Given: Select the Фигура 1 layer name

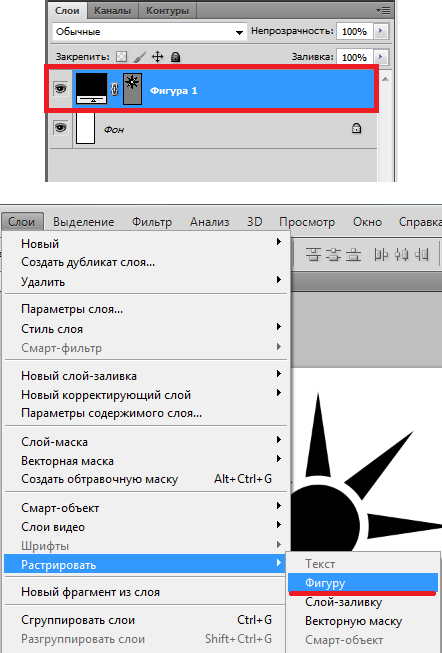Looking at the screenshot, I should [174, 91].
